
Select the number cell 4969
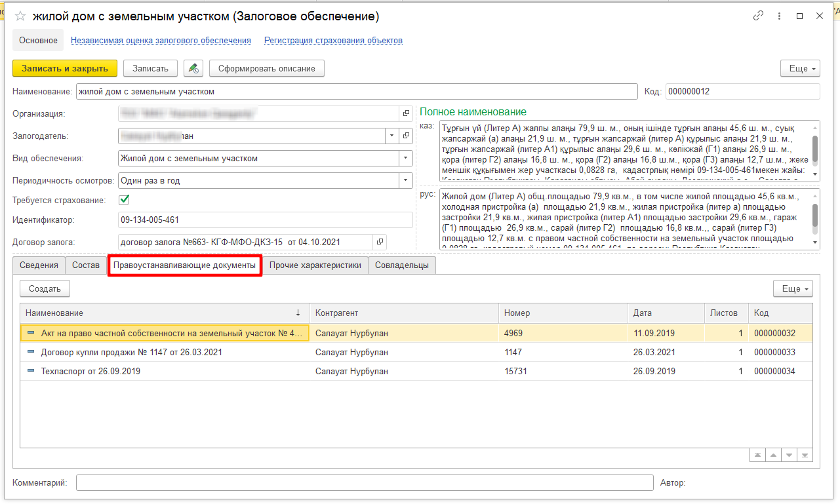click(563, 333)
